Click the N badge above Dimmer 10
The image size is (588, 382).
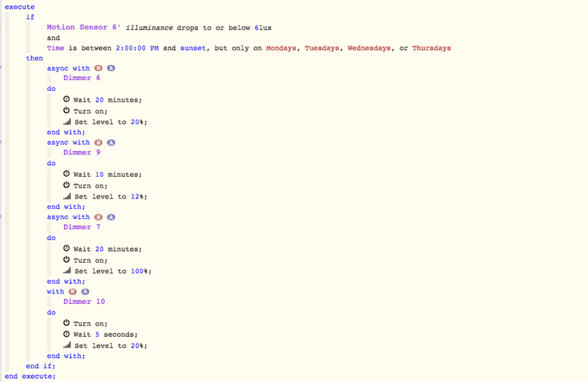pyautogui.click(x=73, y=292)
